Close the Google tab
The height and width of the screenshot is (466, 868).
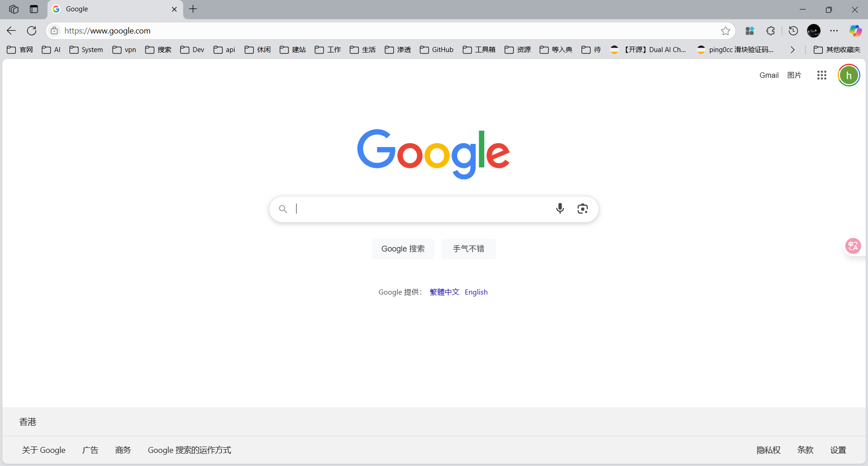coord(175,9)
